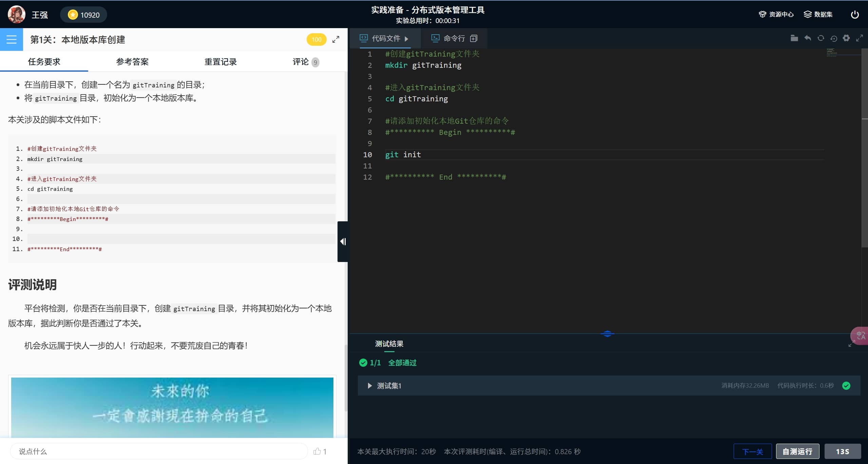Viewport: 868px width, 464px height.
Task: Maximize the code editor with fullscreen icon
Action: (x=859, y=38)
